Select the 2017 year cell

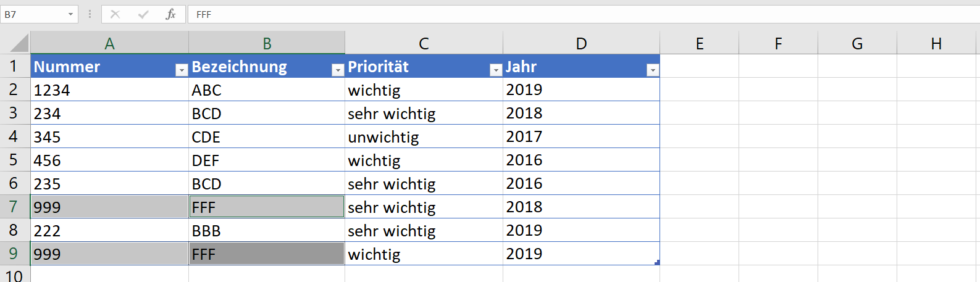[x=581, y=137]
